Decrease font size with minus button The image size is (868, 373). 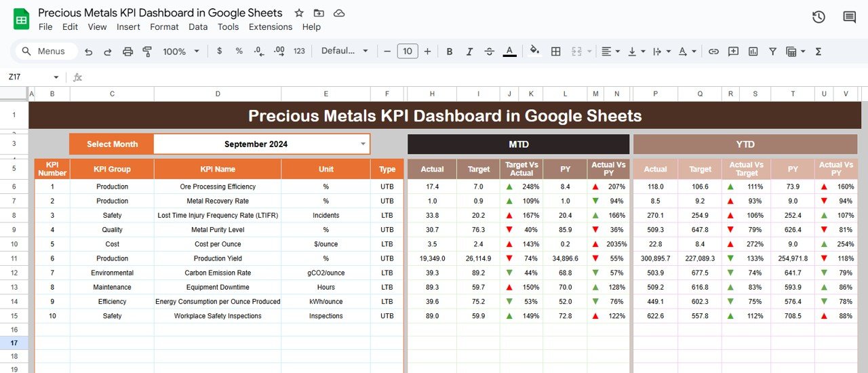tap(387, 51)
